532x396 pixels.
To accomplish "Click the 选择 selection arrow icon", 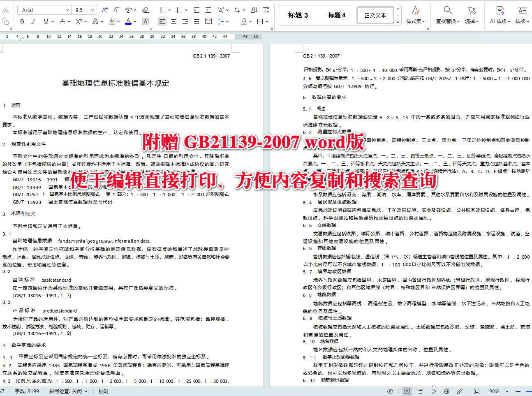I will point(472,15).
